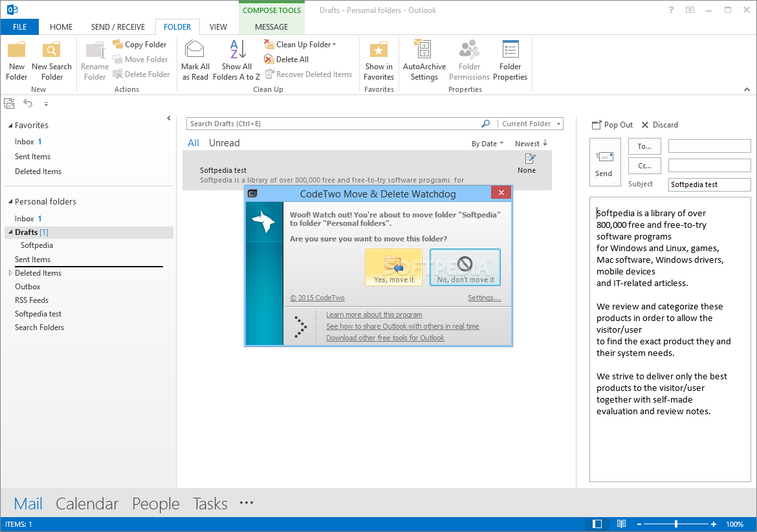Image resolution: width=757 pixels, height=532 pixels.
Task: Click the search magnifier icon
Action: pyautogui.click(x=486, y=124)
